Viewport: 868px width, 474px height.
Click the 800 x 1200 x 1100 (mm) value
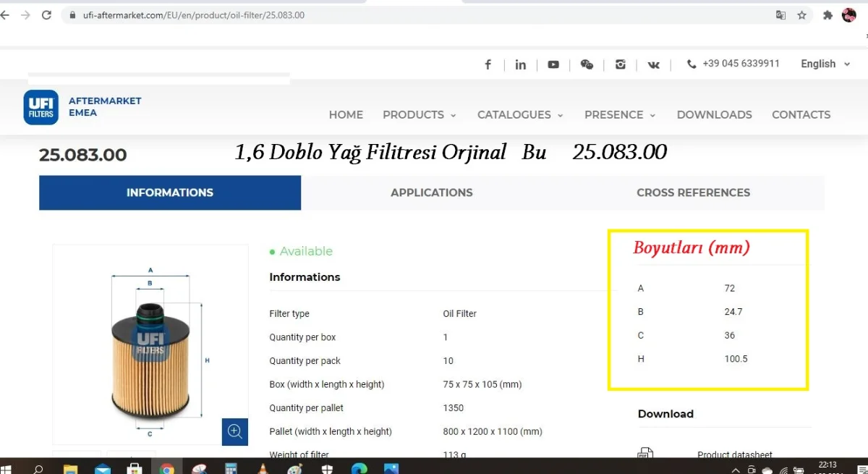click(493, 431)
